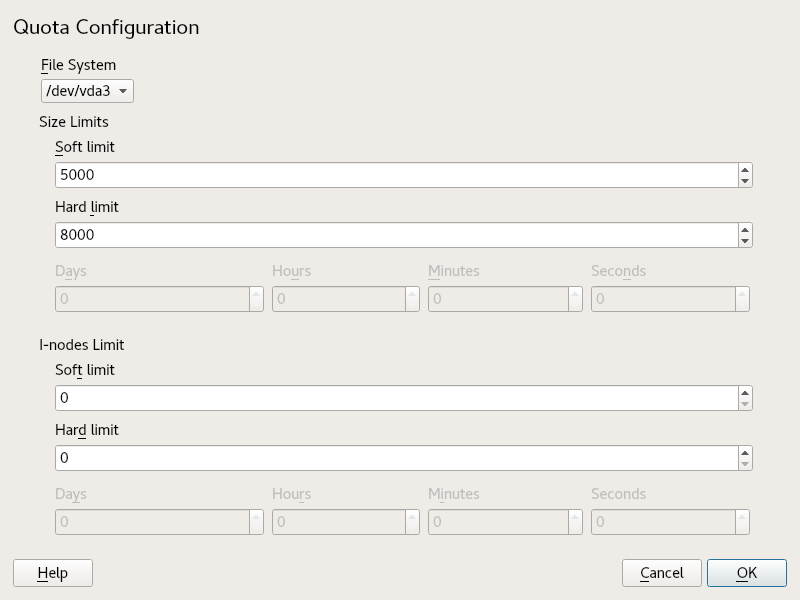Click the Size Limits Days field

(x=150, y=299)
